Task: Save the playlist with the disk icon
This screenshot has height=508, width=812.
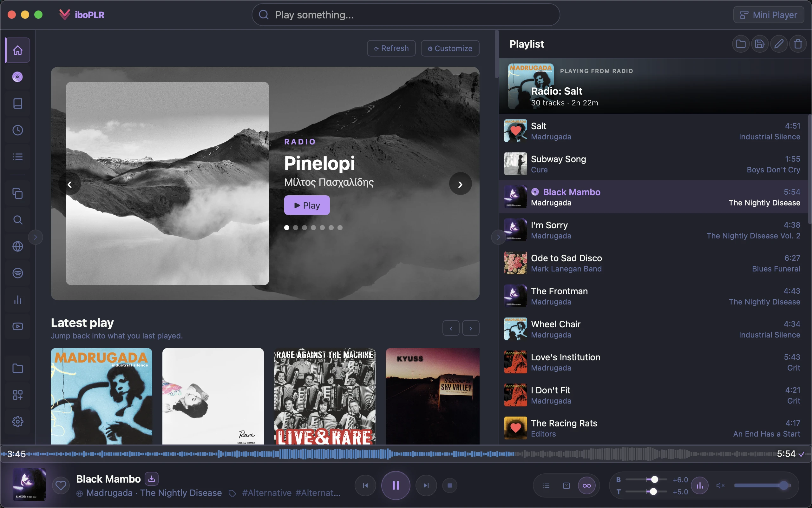Action: coord(760,44)
